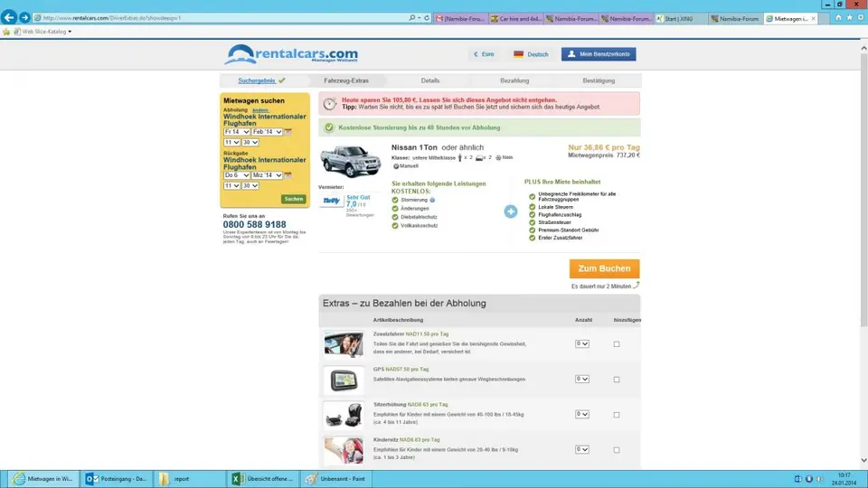Open Outlook Posteingang in the taskbar
This screenshot has width=868, height=488.
pos(117,479)
